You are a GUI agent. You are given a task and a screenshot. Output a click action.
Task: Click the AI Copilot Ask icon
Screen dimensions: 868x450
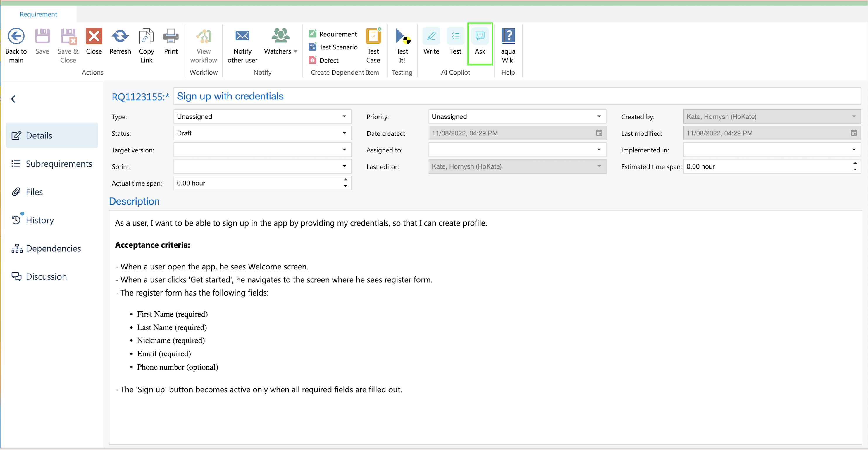(x=480, y=36)
